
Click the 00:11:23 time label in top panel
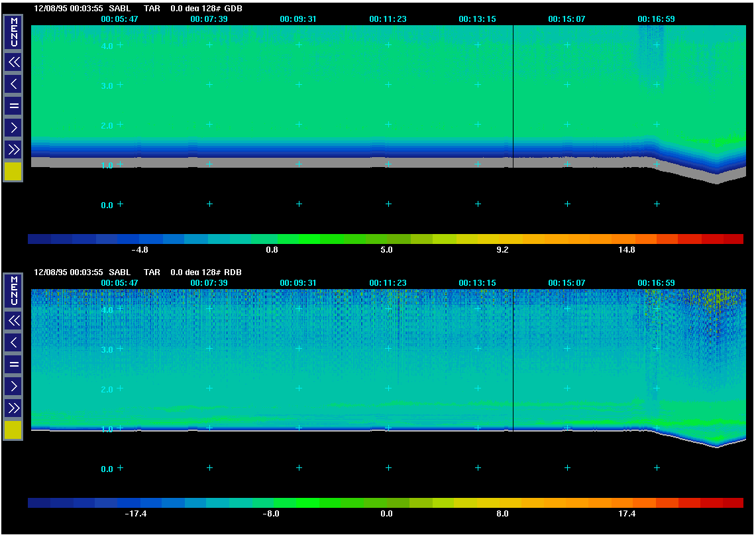388,19
